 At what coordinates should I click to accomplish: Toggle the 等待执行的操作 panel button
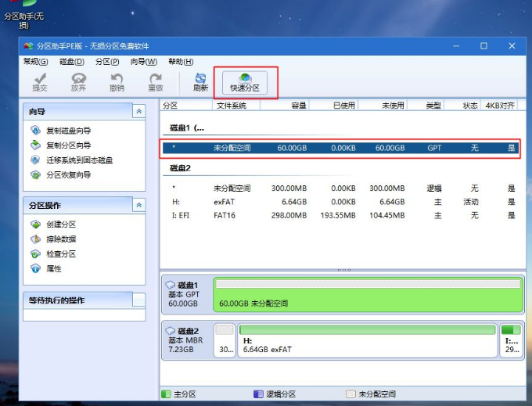coord(138,300)
